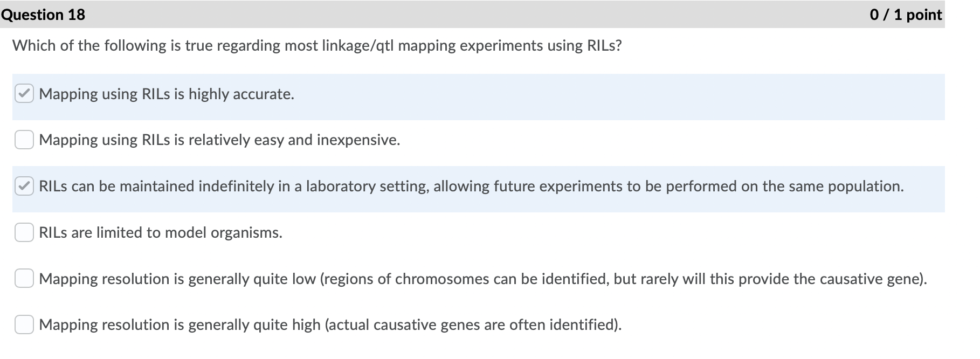Click the gray Question 18 header bar
Viewport: 980px width, 359px height.
pos(474,15)
